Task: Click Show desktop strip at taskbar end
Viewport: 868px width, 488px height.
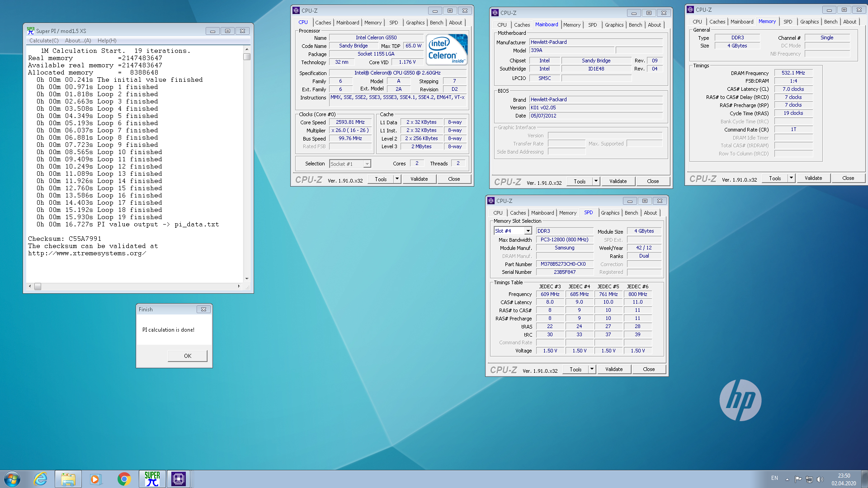Action: pyautogui.click(x=864, y=479)
